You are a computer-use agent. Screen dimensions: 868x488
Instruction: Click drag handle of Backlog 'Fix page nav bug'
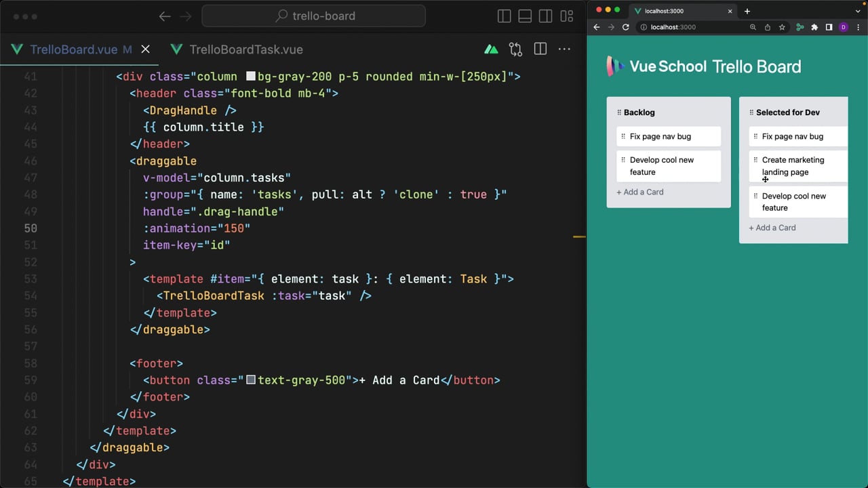coord(623,136)
